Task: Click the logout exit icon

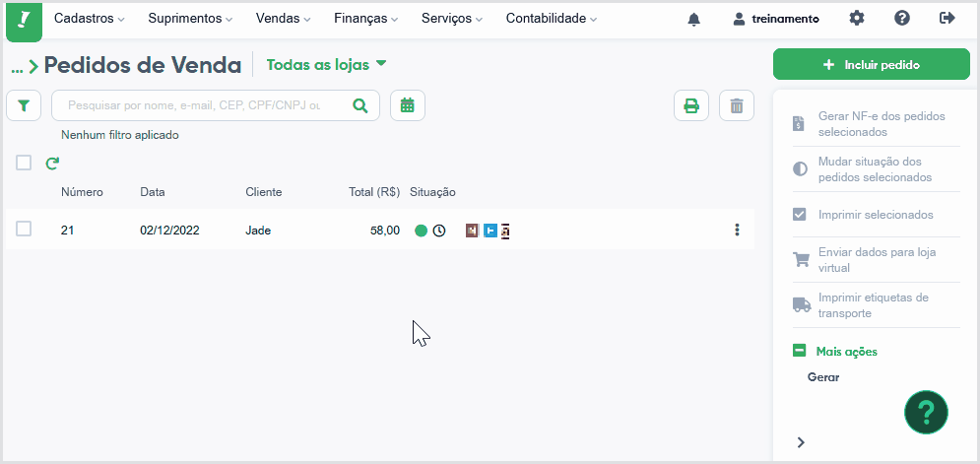Action: pyautogui.click(x=947, y=18)
